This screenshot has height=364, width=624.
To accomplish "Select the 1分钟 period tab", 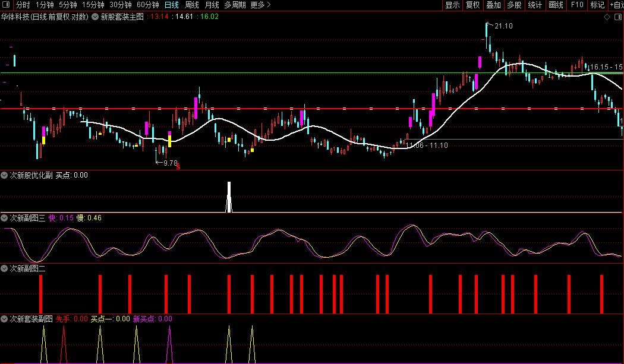I will [45, 5].
